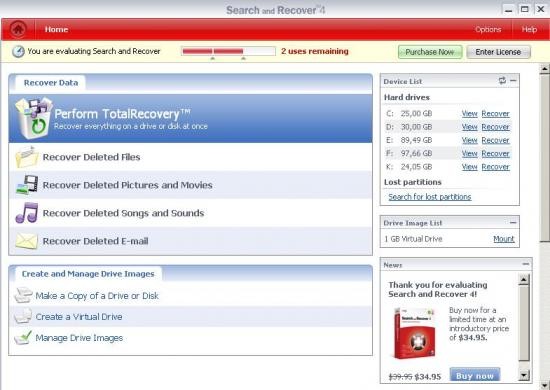This screenshot has width=550, height=390.
Task: Click the envelope e-mail icon
Action: tap(27, 241)
